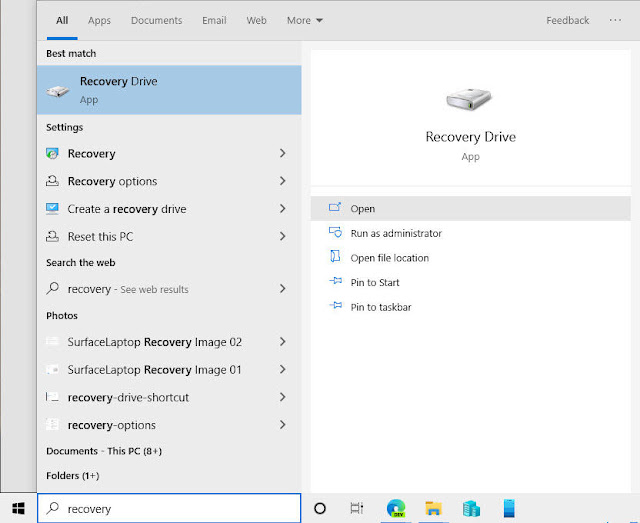Select Pin to Start
Image resolution: width=640 pixels, height=523 pixels.
click(471, 282)
